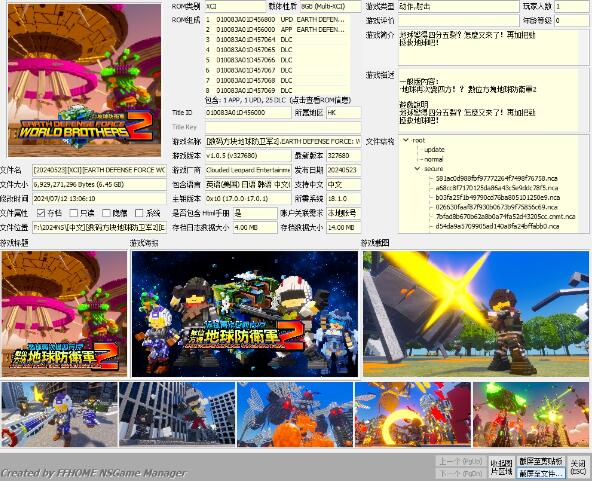Click the 游戏厂商 Clouded Leopard Entertainment field
The image size is (592, 481).
(248, 170)
